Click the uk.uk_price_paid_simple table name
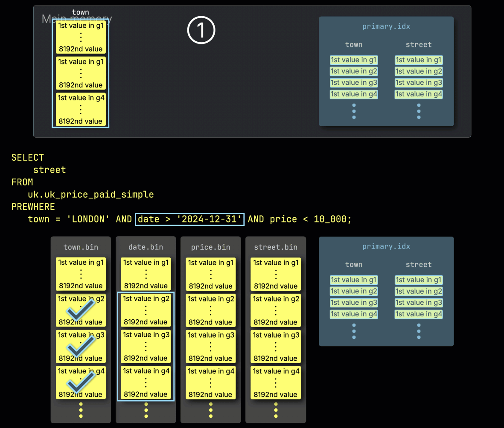Screen dimensions: 504x428 coord(90,194)
